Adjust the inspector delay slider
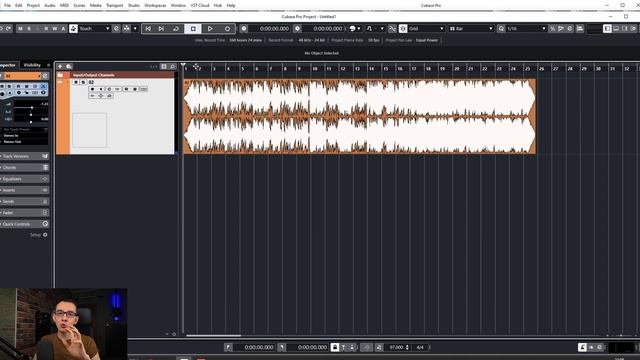The height and width of the screenshot is (360, 640). coord(31,120)
